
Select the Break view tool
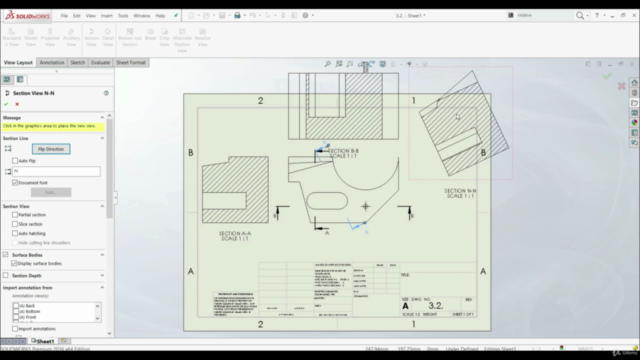150,35
